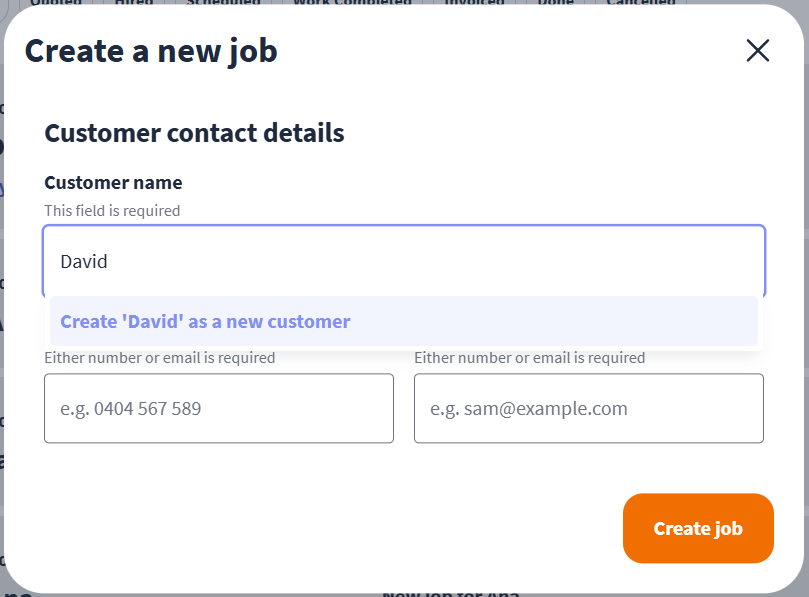Click the Customer name input field
Image resolution: width=809 pixels, height=597 pixels.
(404, 262)
